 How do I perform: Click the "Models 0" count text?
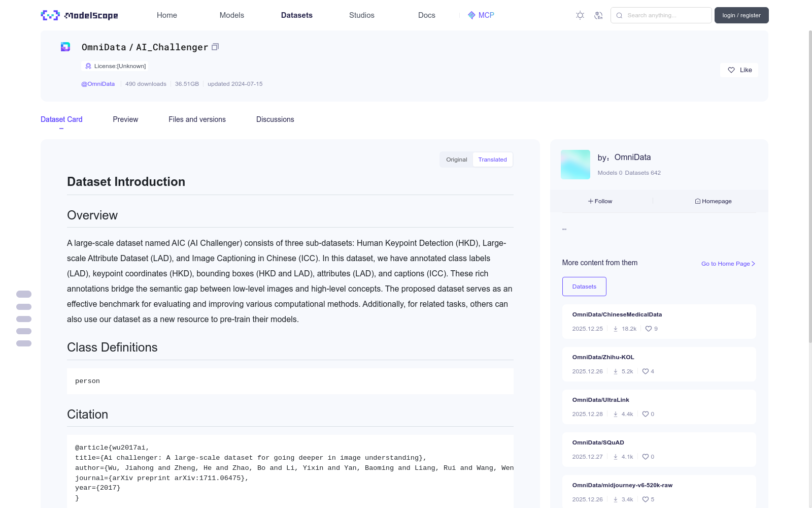610,173
